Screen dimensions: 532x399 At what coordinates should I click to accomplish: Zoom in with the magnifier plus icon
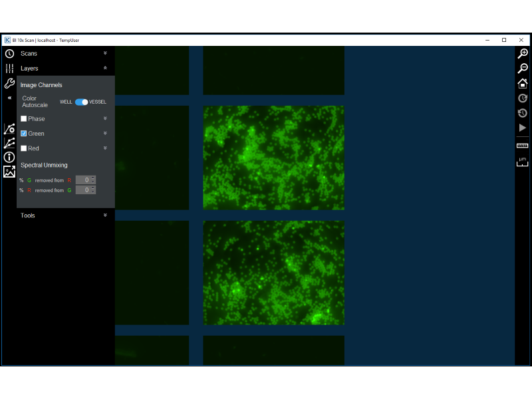click(523, 54)
